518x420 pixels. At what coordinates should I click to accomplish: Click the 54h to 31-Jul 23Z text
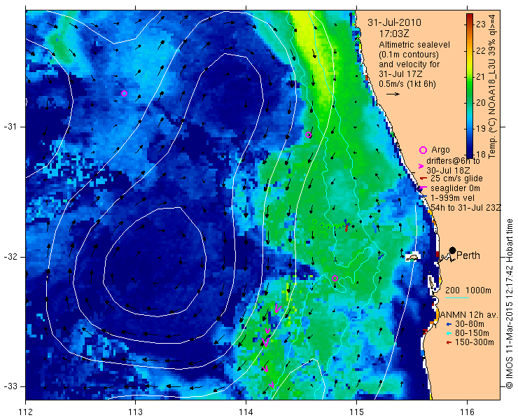coord(465,207)
